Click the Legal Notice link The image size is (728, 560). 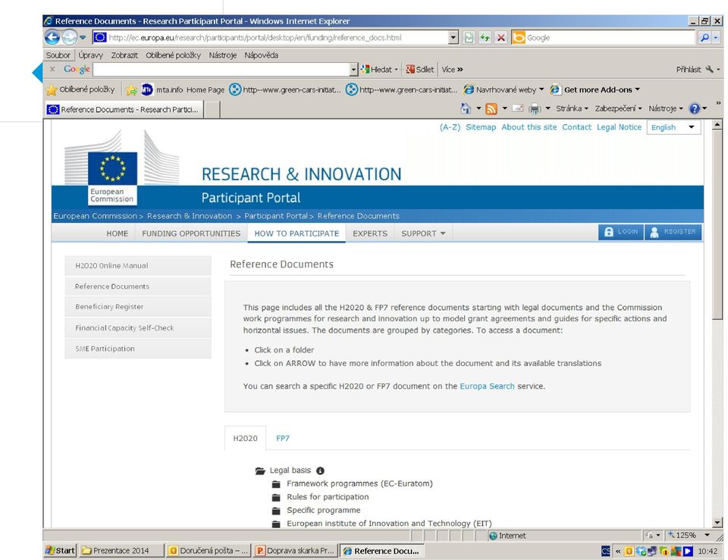pyautogui.click(x=619, y=127)
